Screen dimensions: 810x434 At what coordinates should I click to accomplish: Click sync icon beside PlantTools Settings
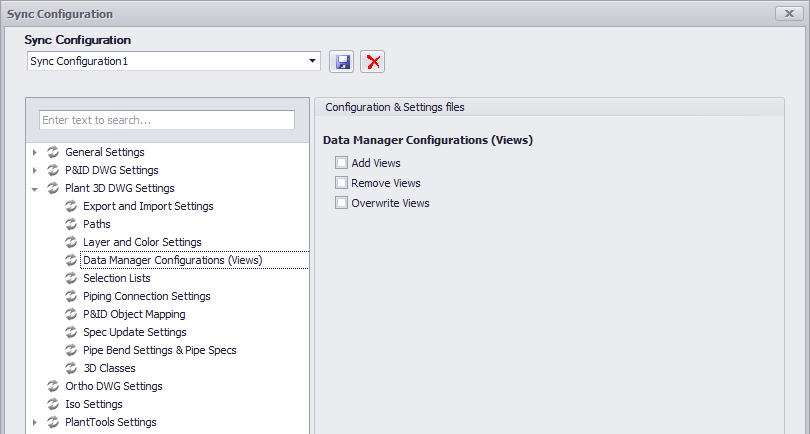coord(53,423)
